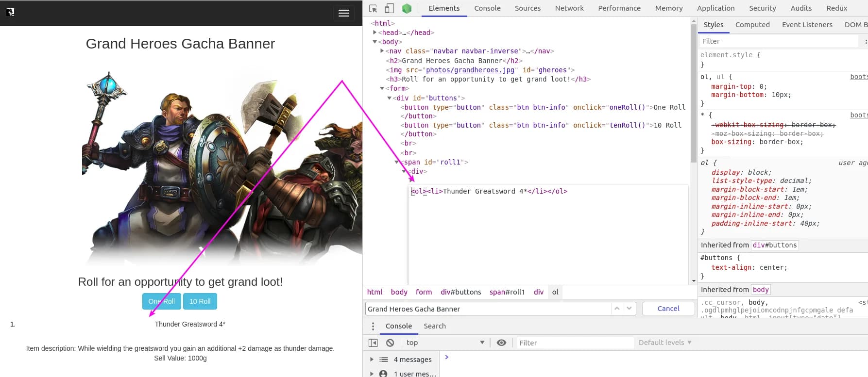Collapse the body element node
This screenshot has height=377, width=868.
click(x=374, y=42)
